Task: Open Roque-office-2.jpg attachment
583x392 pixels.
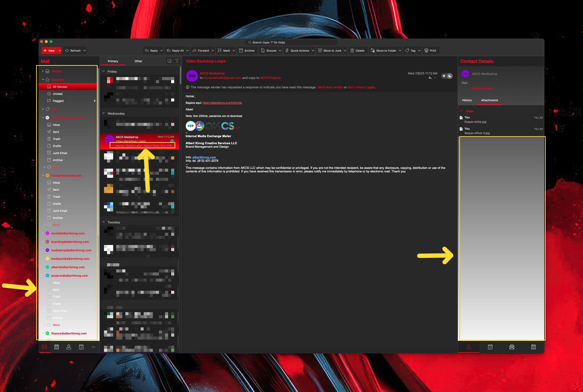Action: [501, 131]
